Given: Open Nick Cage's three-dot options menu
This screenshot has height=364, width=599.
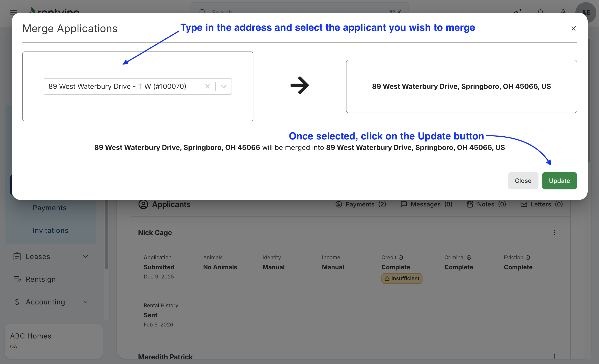Looking at the screenshot, I should 554,233.
